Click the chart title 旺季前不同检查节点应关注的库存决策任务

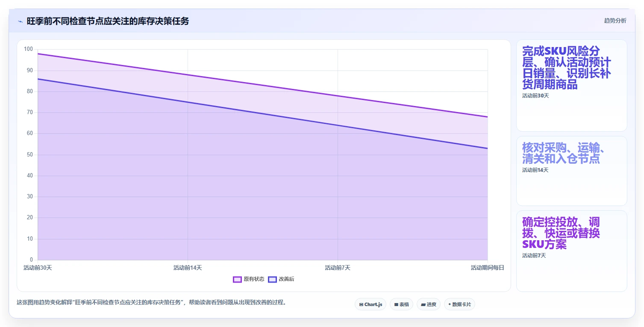[108, 21]
